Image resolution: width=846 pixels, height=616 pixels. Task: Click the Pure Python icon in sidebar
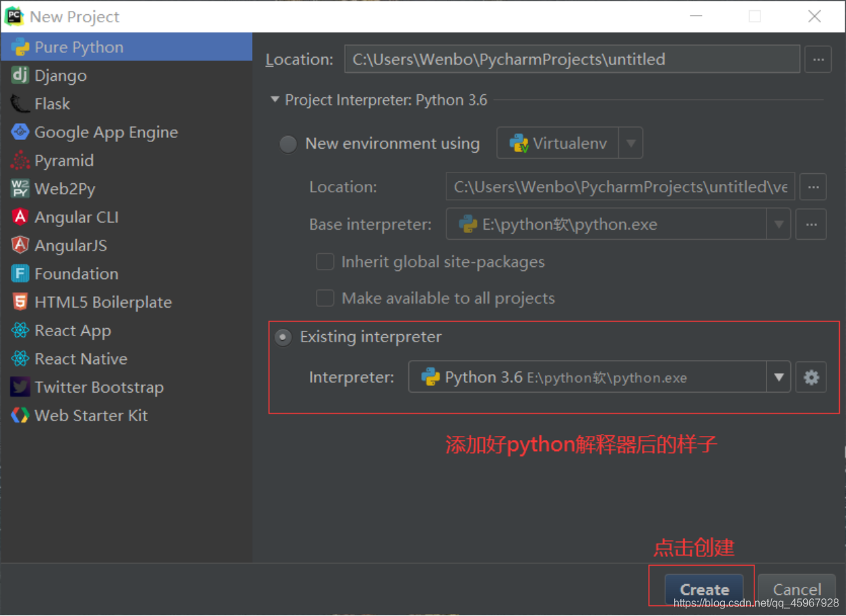(x=20, y=48)
